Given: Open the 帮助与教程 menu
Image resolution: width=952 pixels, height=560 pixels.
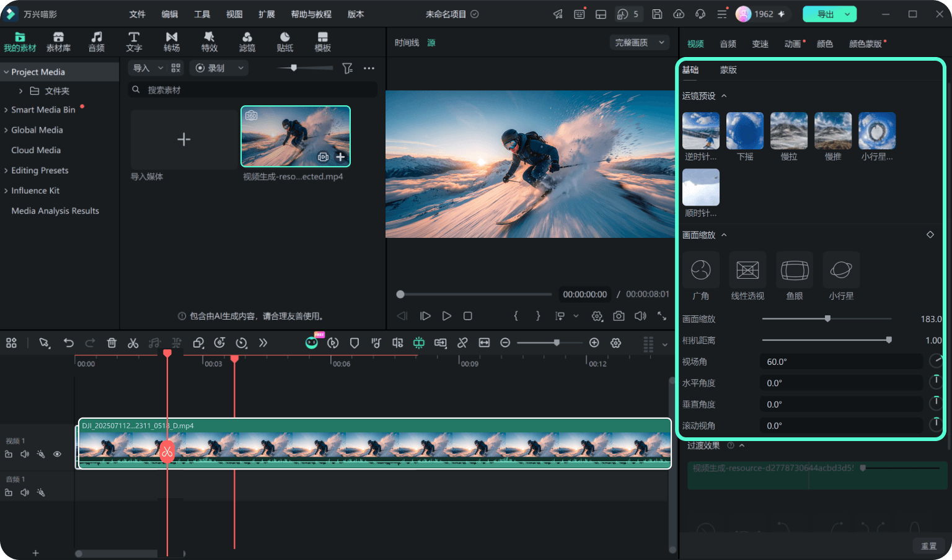Looking at the screenshot, I should [311, 14].
